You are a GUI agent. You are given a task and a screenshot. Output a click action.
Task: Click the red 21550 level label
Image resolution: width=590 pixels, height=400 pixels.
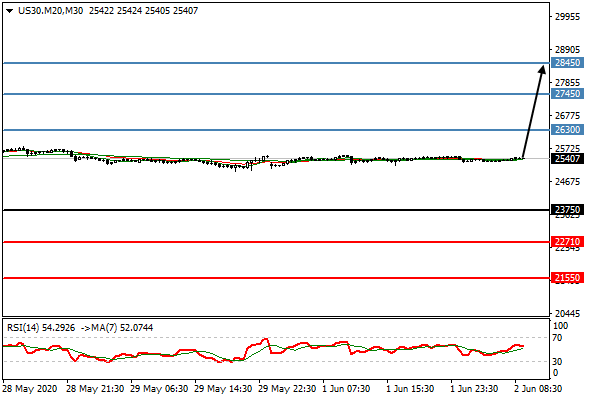point(567,278)
